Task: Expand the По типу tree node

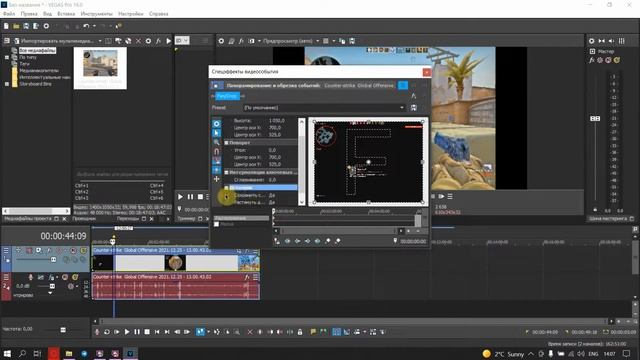Action: tap(7, 58)
